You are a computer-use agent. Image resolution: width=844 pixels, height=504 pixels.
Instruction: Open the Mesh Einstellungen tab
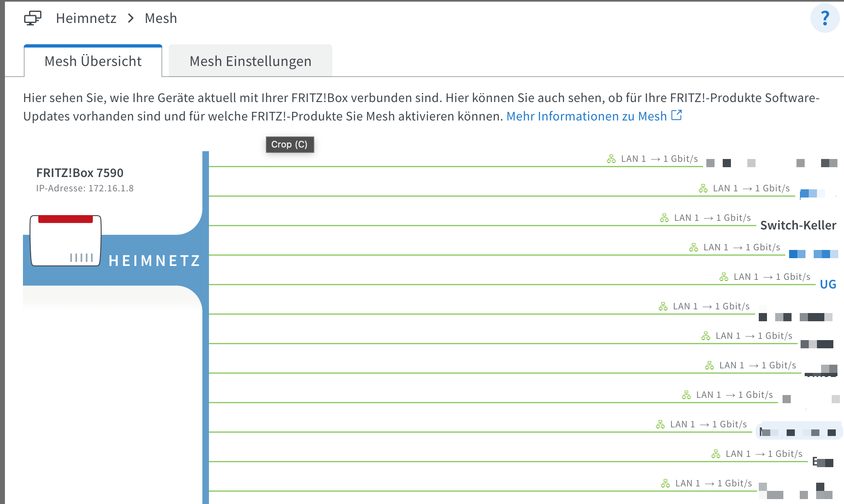[x=250, y=61]
